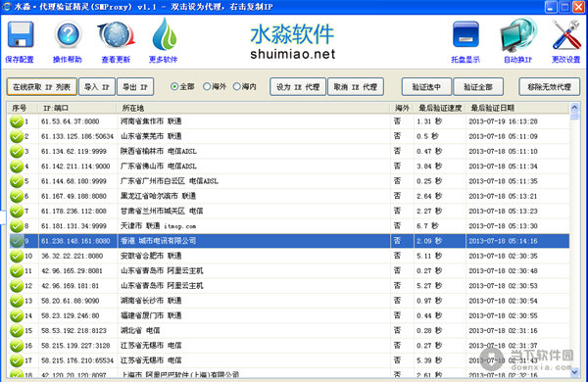Click the 移除无效代理 button
Image resolution: width=588 pixels, height=382 pixels.
coord(550,87)
